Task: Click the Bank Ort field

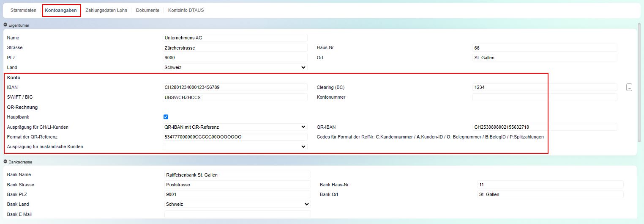Action: (550, 194)
